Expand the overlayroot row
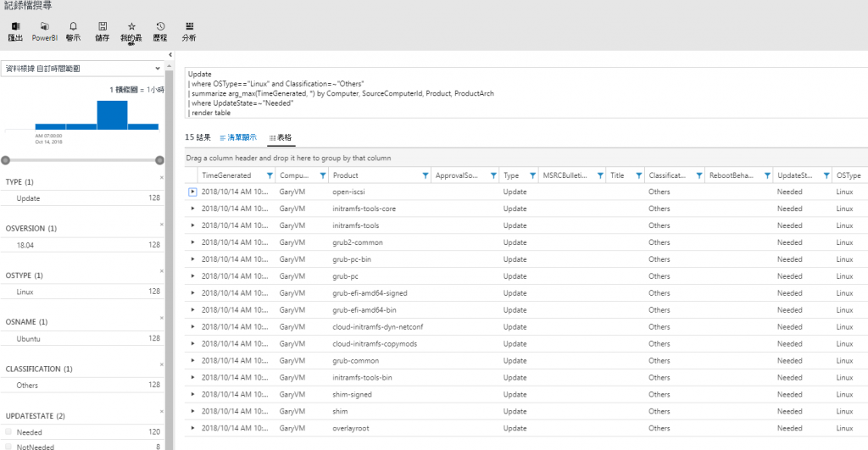The height and width of the screenshot is (450, 868). (x=192, y=428)
